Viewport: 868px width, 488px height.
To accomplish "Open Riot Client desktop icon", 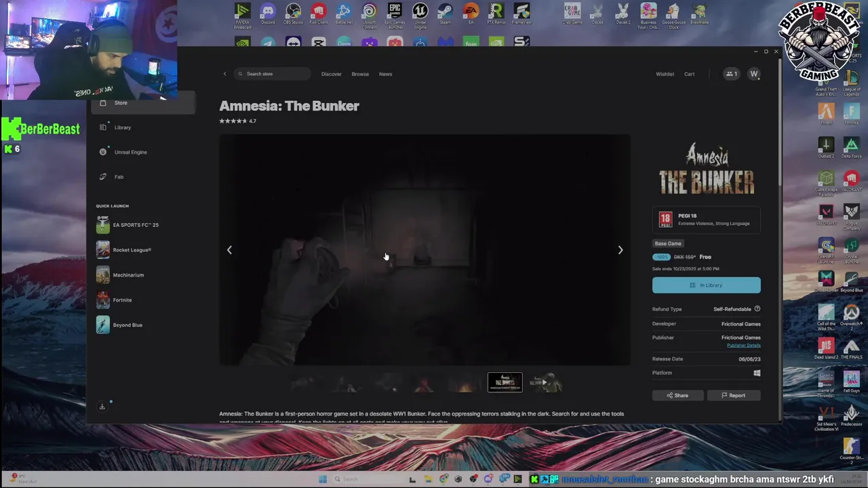I will coord(318,14).
